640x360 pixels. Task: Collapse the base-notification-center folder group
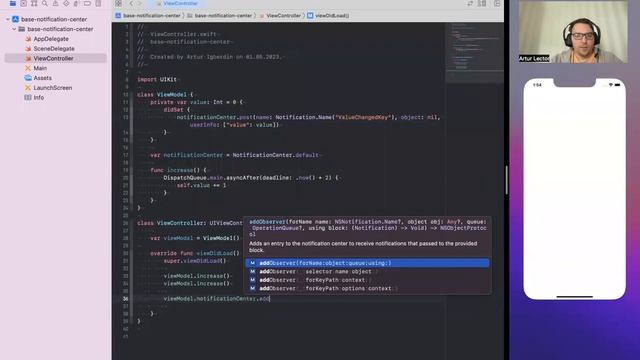point(14,29)
